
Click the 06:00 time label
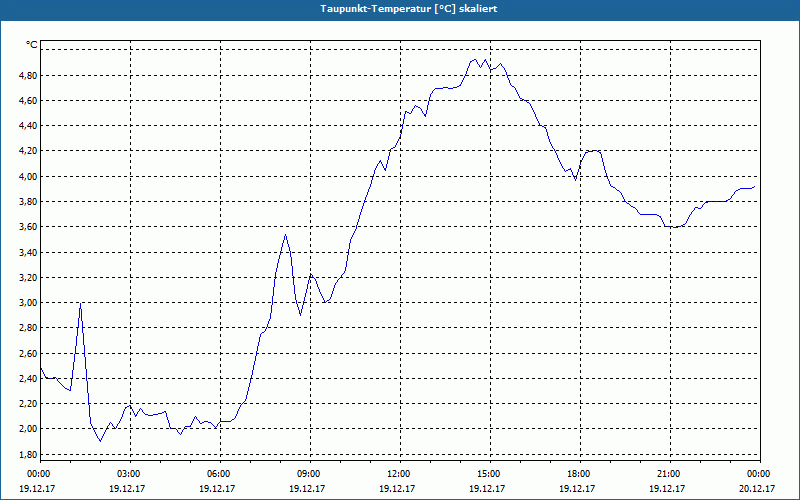pyautogui.click(x=220, y=474)
